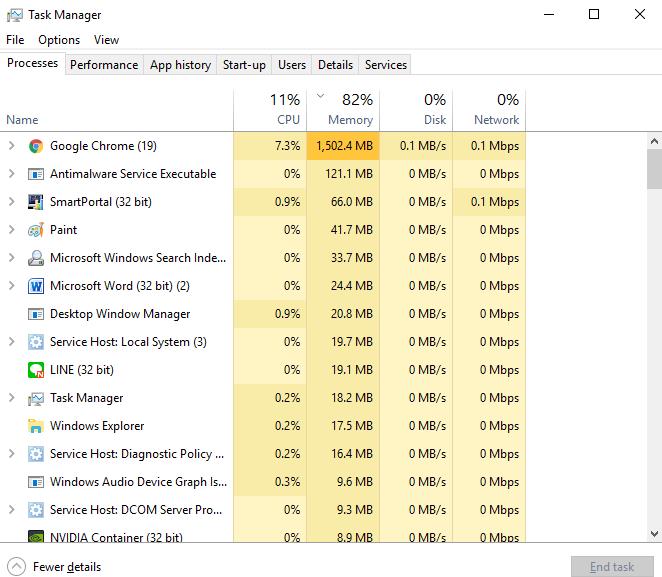Viewport: 662px width, 577px height.
Task: Click the 24.4 MB Word memory value
Action: 352,286
